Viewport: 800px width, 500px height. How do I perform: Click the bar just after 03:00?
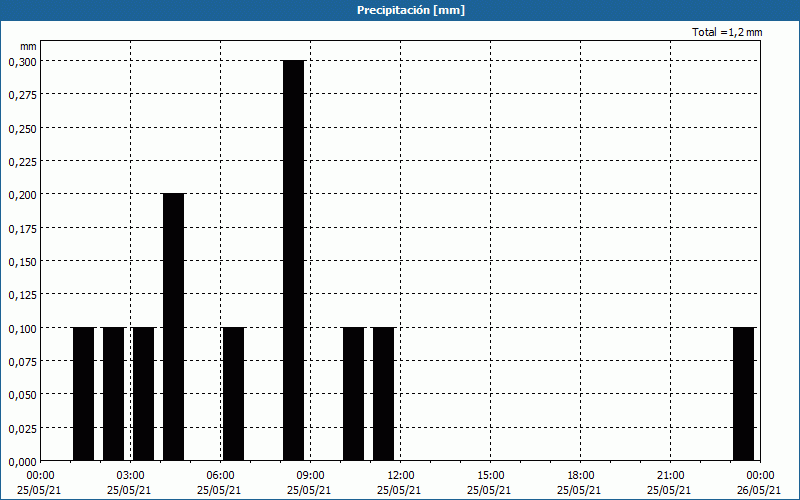143,394
